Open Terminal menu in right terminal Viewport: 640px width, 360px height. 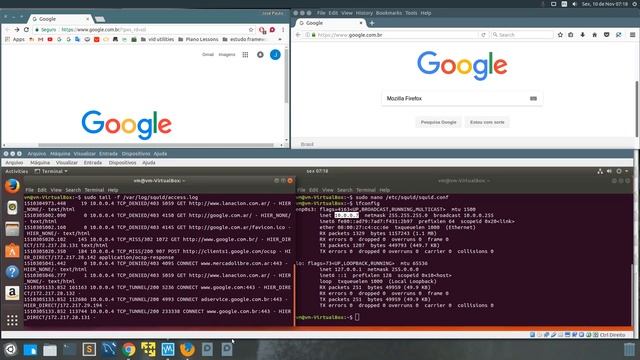pyautogui.click(x=366, y=190)
